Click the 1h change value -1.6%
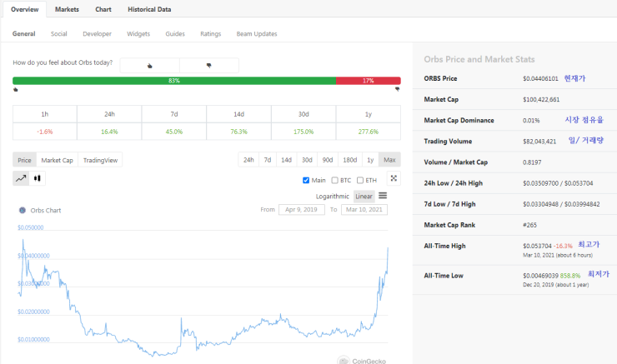The width and height of the screenshot is (617, 364). [45, 132]
